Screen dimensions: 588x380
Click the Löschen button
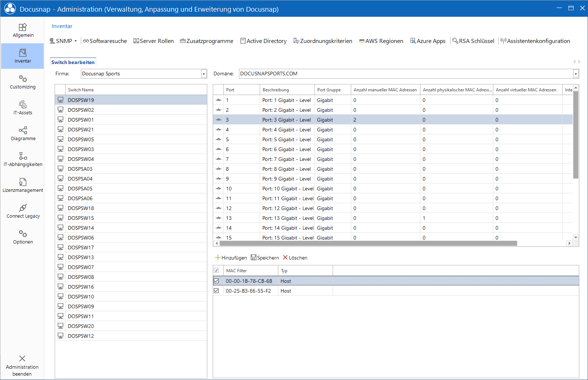coord(295,258)
